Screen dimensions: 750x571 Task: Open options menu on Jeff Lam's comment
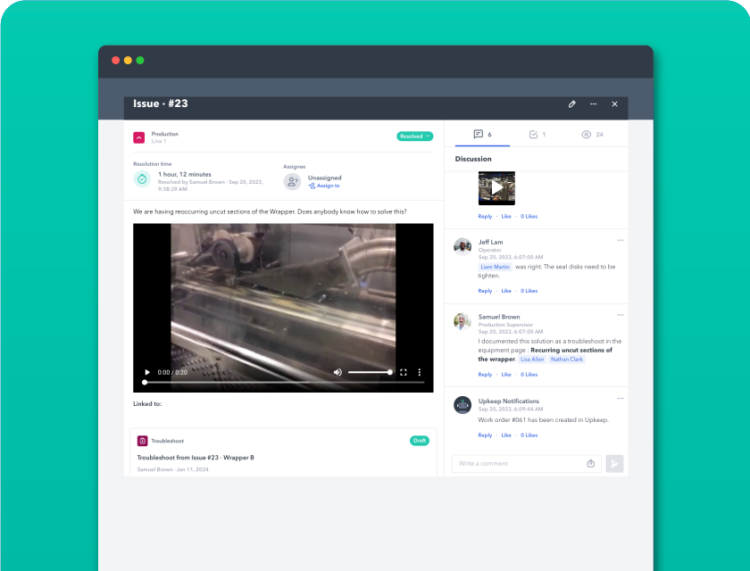click(620, 240)
